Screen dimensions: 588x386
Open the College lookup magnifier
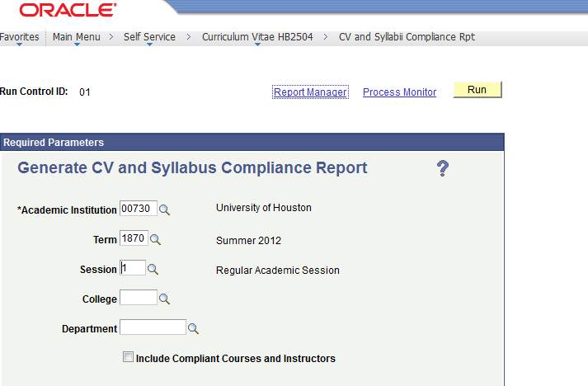164,299
